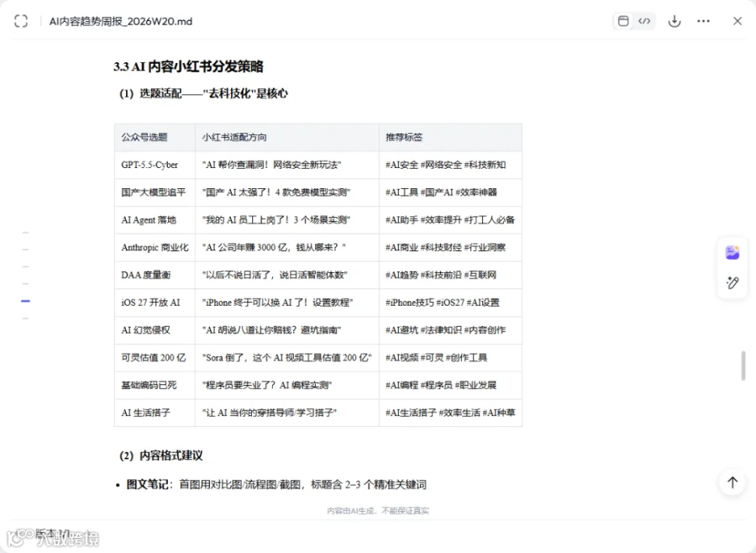Viewport: 756px width, 553px height.
Task: Download the markdown file
Action: pos(675,21)
